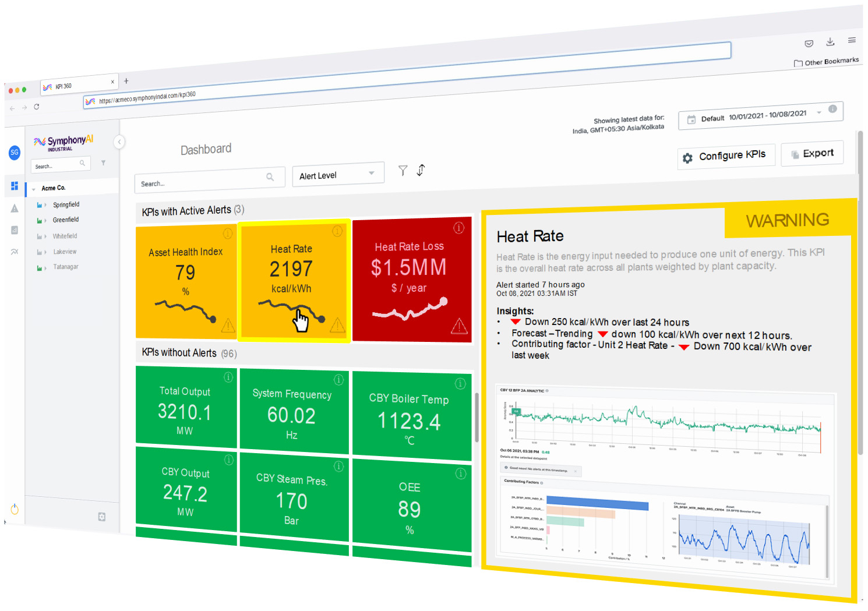This screenshot has height=611, width=868.
Task: Click the info icon beside the date range
Action: tap(832, 109)
